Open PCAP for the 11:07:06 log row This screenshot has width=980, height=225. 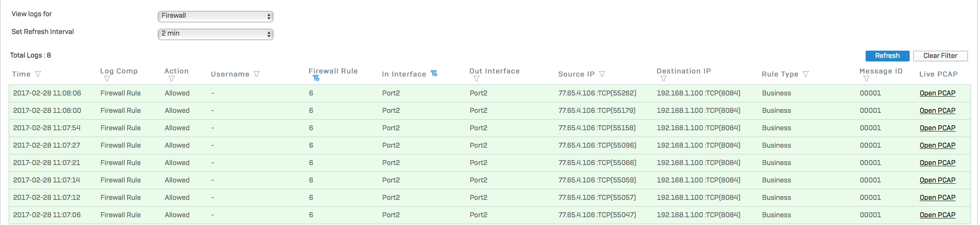pos(937,215)
